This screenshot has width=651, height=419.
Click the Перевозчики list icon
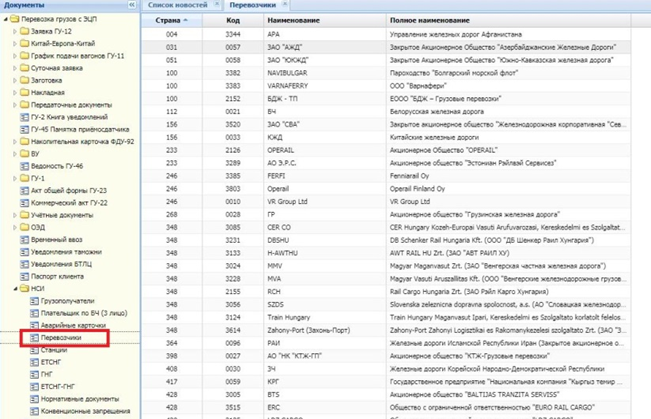coord(34,338)
